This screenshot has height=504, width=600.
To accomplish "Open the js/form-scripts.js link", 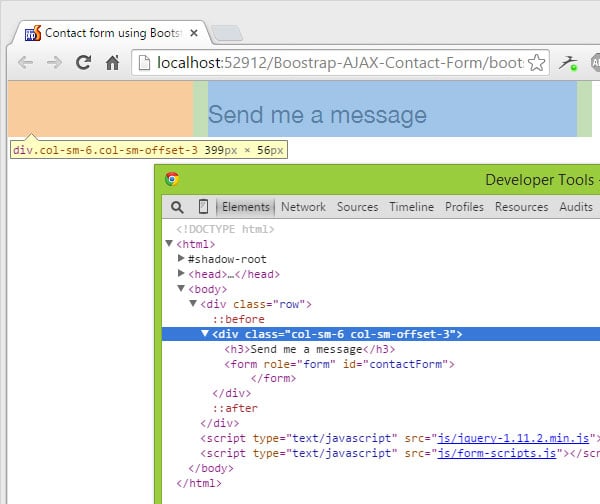I will pyautogui.click(x=497, y=453).
